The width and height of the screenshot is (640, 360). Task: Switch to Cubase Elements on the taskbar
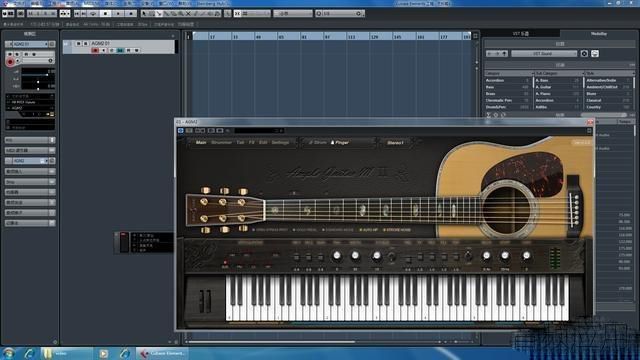(162, 353)
